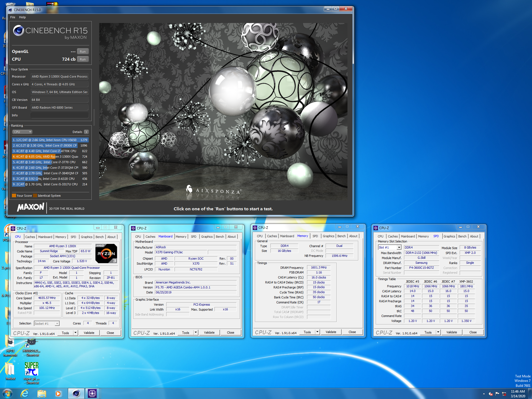Select Xeon X5650 ranking entry
Viewport: 532px width, 399px height.
pos(50,140)
